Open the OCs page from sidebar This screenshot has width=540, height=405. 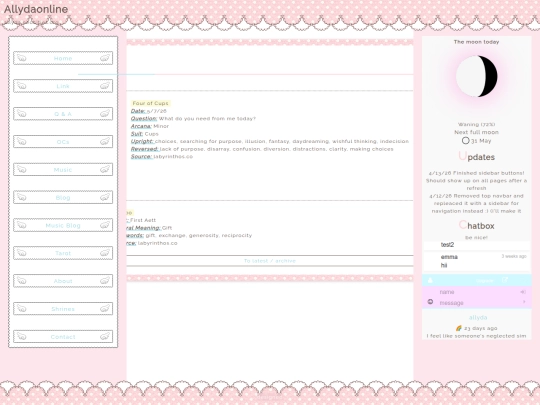tap(63, 142)
